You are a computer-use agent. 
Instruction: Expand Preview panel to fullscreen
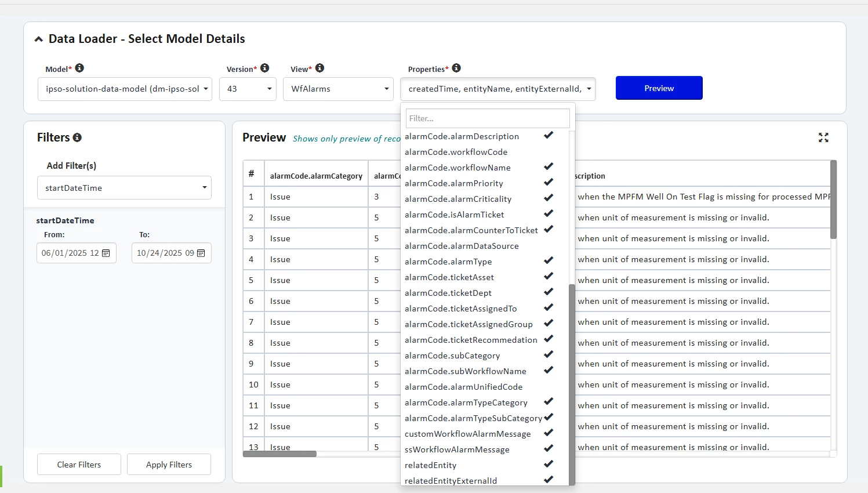pyautogui.click(x=823, y=137)
